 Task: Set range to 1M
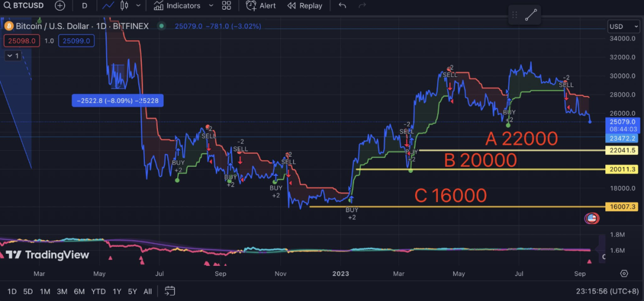(x=45, y=291)
